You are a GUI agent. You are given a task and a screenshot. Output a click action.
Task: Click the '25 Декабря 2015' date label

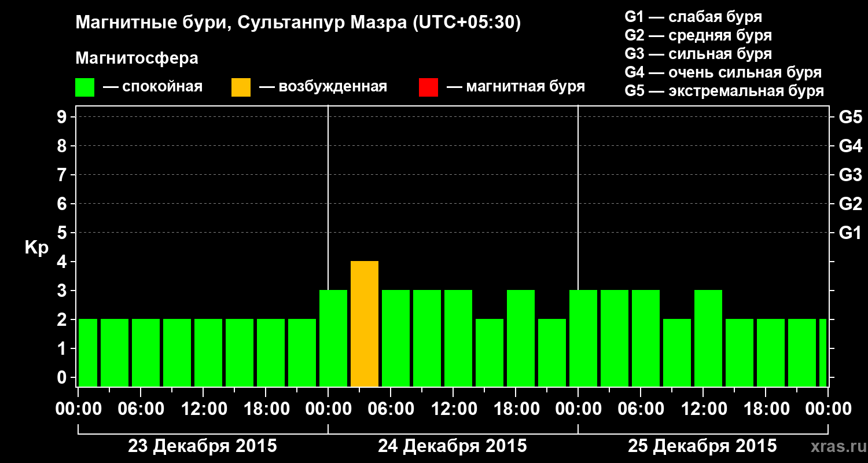pos(703,446)
